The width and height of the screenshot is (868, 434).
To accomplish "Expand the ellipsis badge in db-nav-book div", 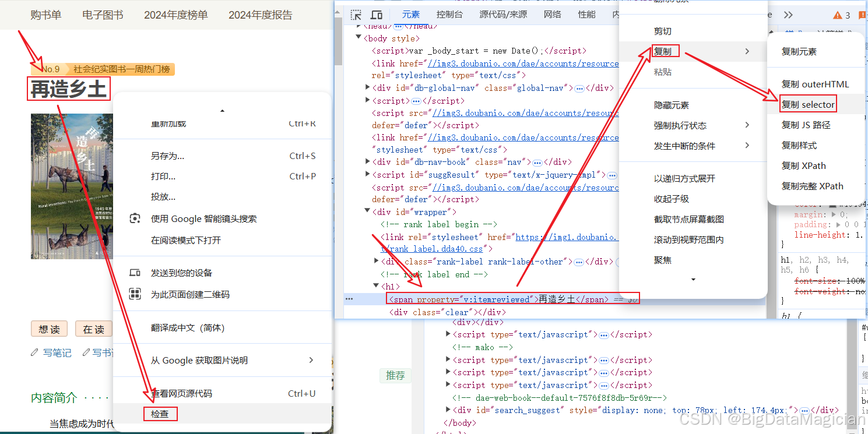I will click(x=537, y=163).
